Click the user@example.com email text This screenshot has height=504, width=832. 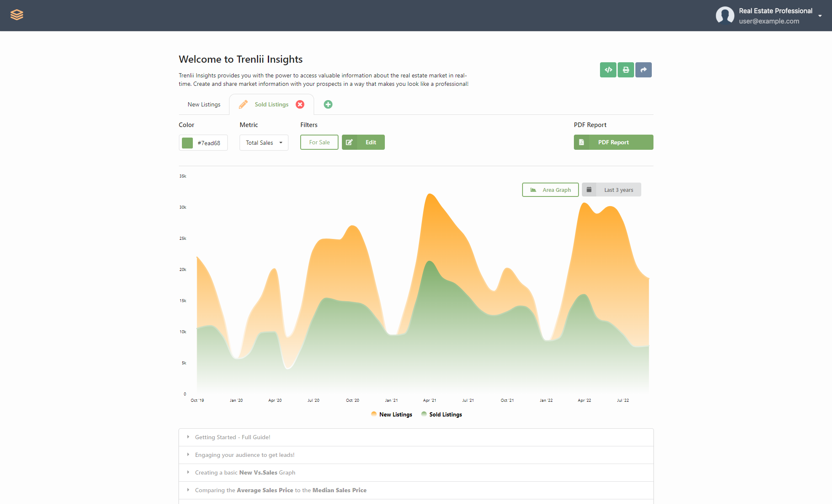coord(769,21)
